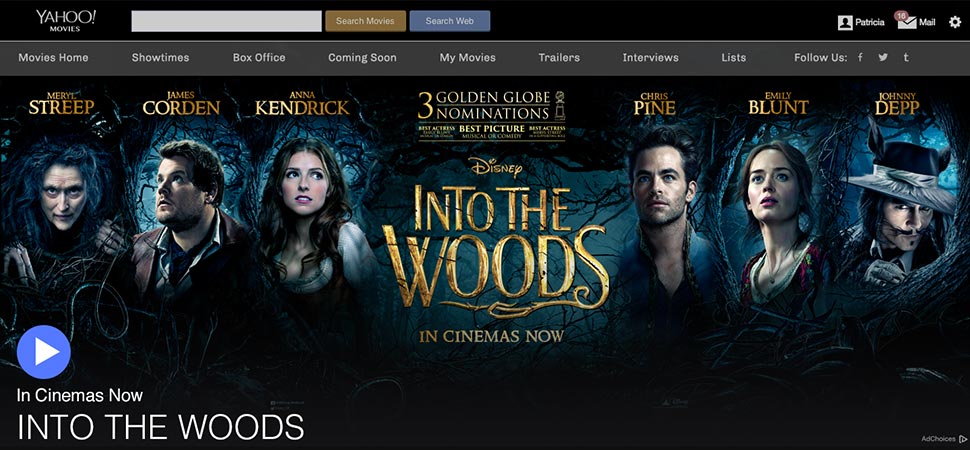Go to Movies Home tab

53,58
